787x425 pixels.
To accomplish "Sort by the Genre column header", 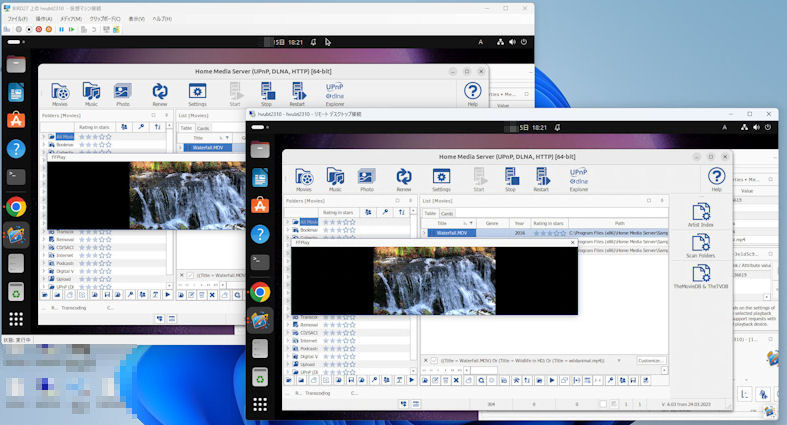I will click(x=492, y=223).
